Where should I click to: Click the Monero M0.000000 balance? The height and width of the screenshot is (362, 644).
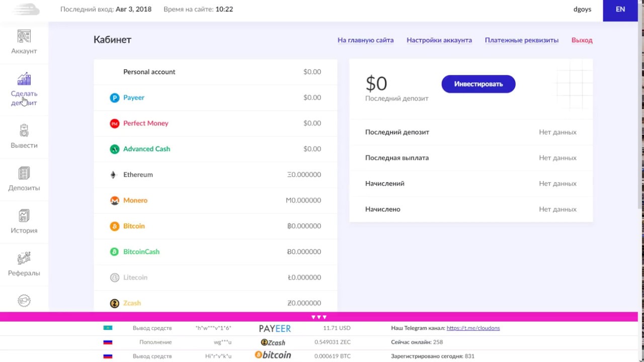303,200
